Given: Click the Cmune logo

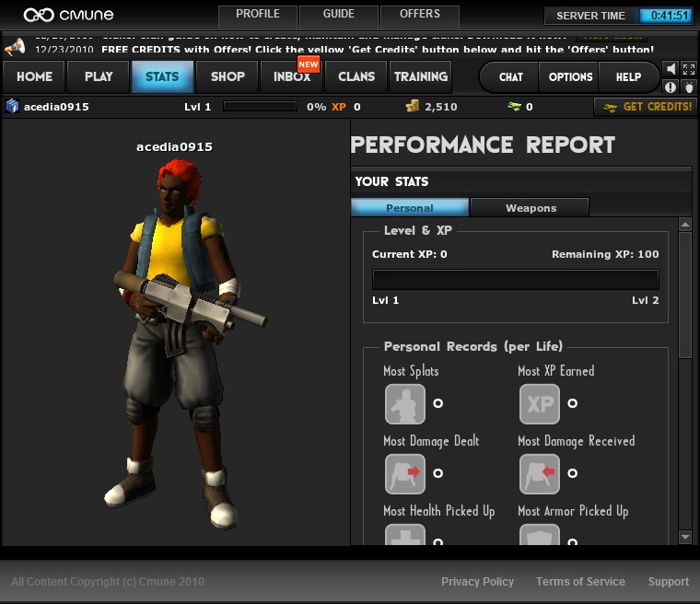Looking at the screenshot, I should pos(70,15).
